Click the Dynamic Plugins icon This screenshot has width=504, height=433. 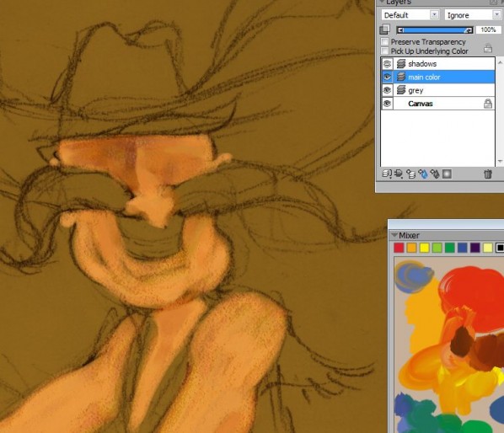point(399,174)
